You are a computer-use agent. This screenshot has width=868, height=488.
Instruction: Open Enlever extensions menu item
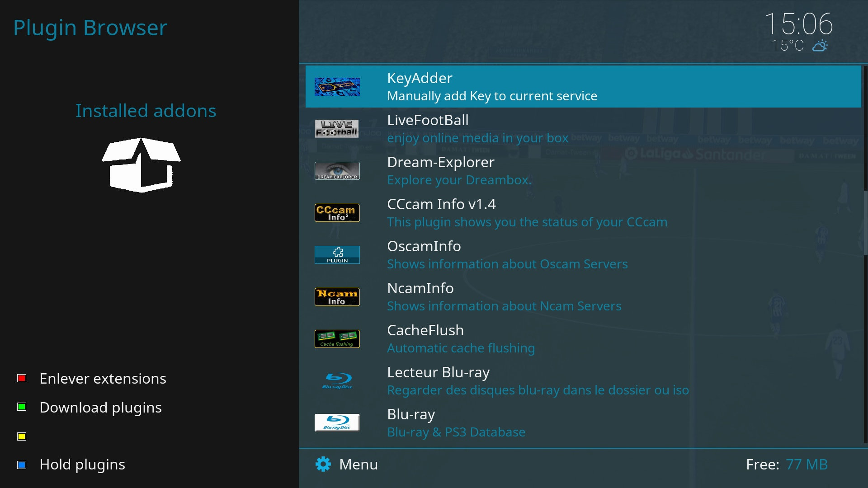[103, 378]
